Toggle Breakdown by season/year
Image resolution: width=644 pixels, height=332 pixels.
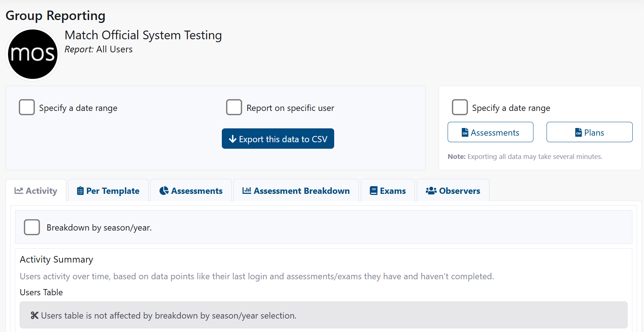click(x=32, y=227)
